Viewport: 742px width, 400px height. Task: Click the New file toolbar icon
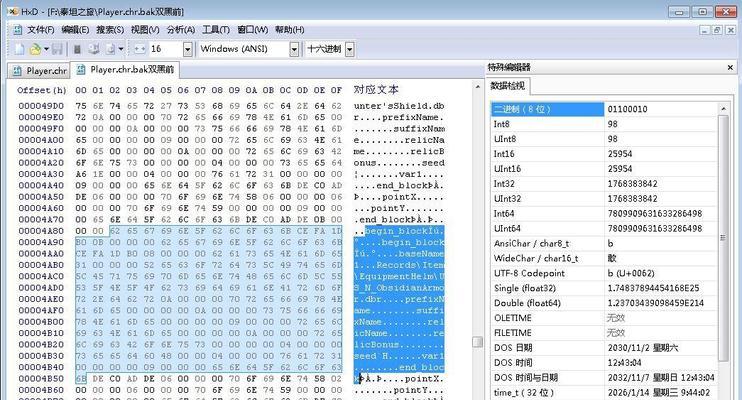(20, 48)
